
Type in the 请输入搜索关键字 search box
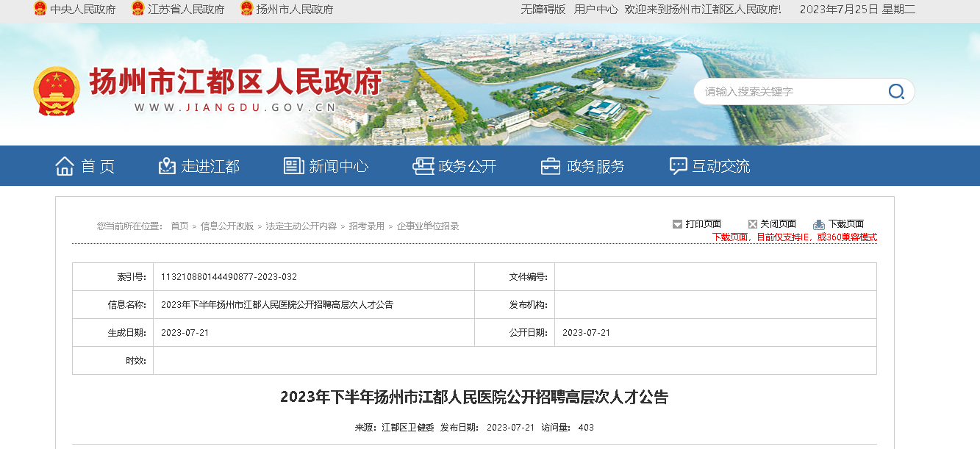coord(790,92)
